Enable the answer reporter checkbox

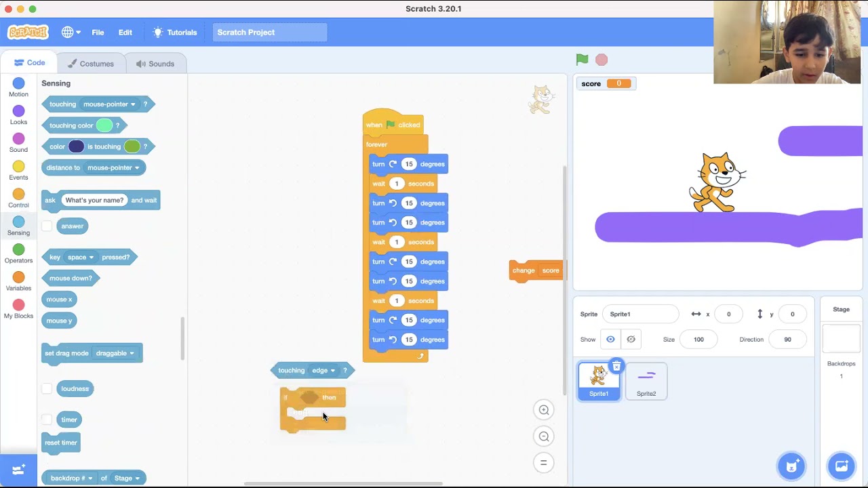(47, 226)
